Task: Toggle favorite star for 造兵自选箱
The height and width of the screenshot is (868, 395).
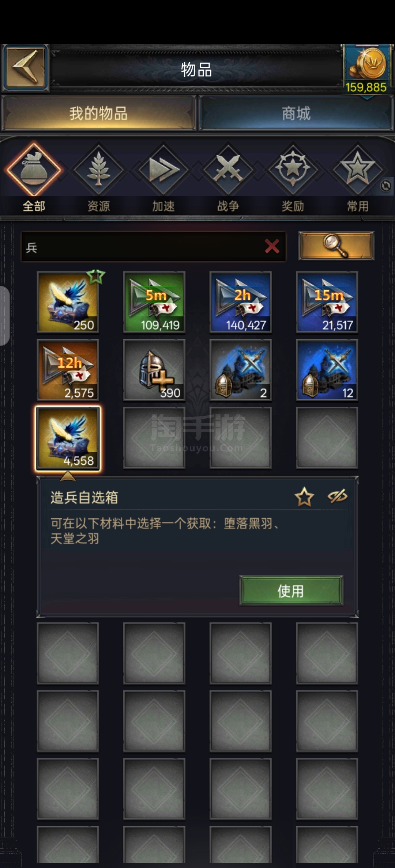Action: click(304, 497)
